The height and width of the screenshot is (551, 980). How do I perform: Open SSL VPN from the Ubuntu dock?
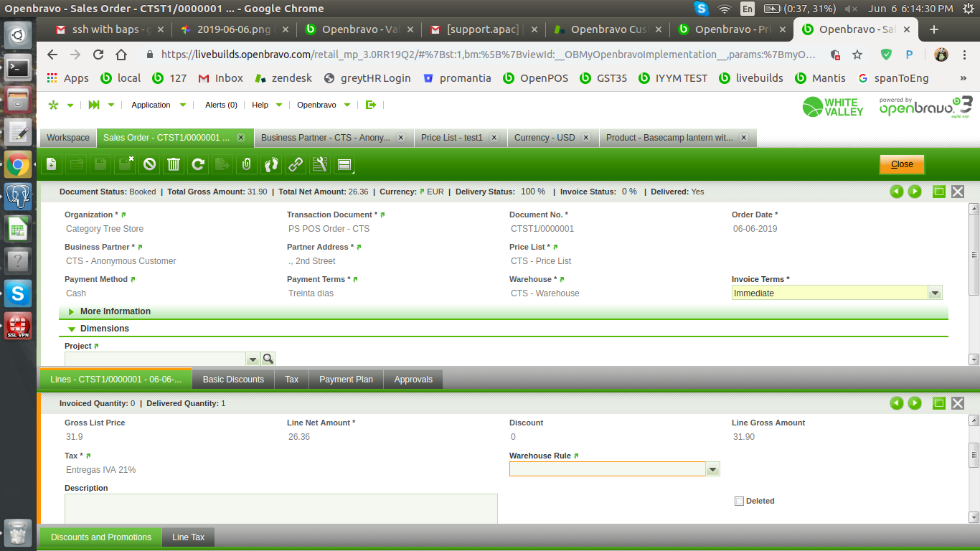click(18, 325)
